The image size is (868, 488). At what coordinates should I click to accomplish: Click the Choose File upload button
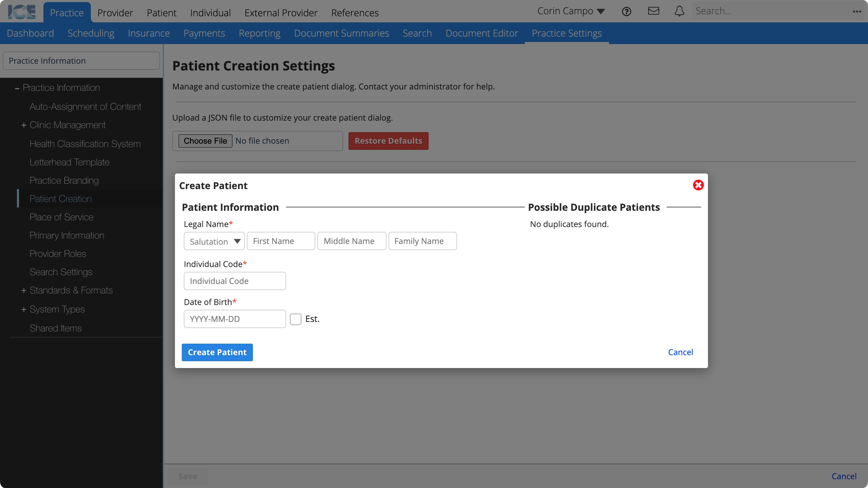(205, 141)
